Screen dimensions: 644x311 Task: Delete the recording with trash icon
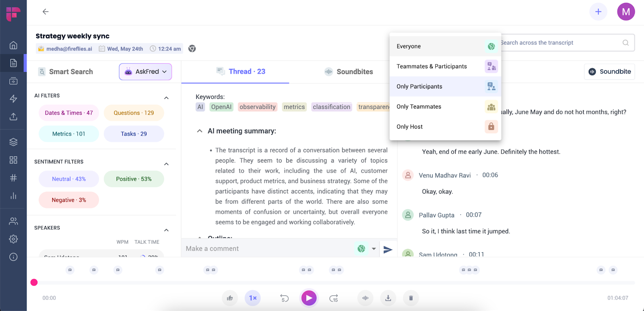pyautogui.click(x=411, y=298)
